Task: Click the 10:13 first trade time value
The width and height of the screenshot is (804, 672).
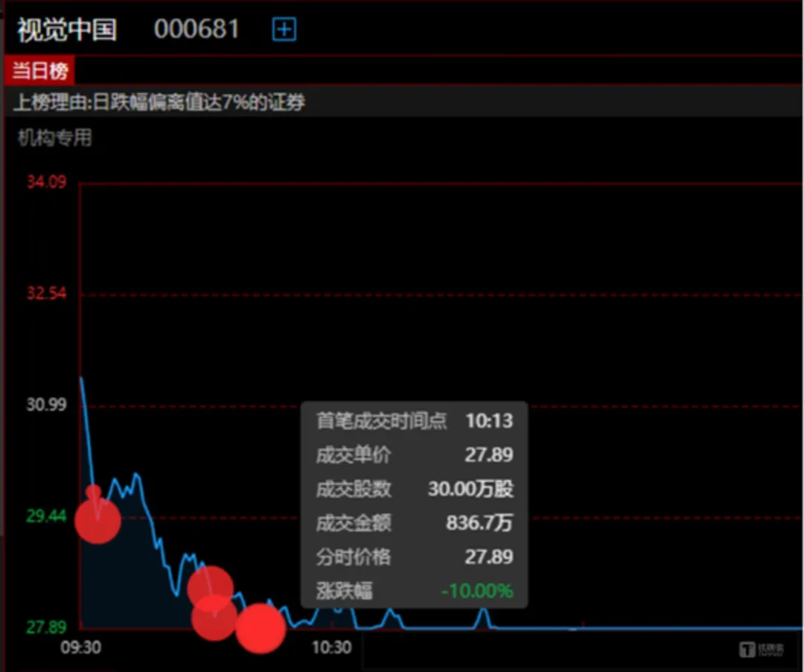Action: pos(489,420)
